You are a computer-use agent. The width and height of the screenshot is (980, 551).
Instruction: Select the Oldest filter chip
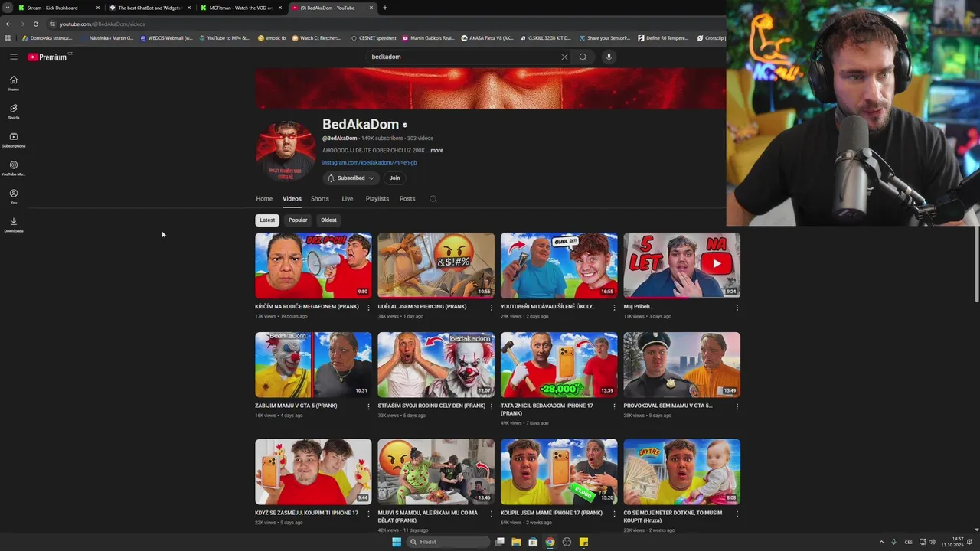328,220
